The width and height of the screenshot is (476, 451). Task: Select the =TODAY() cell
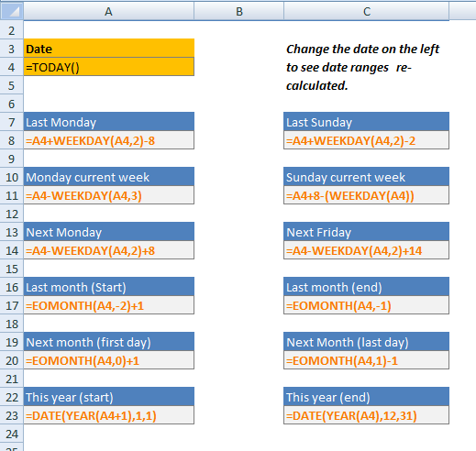click(x=109, y=67)
